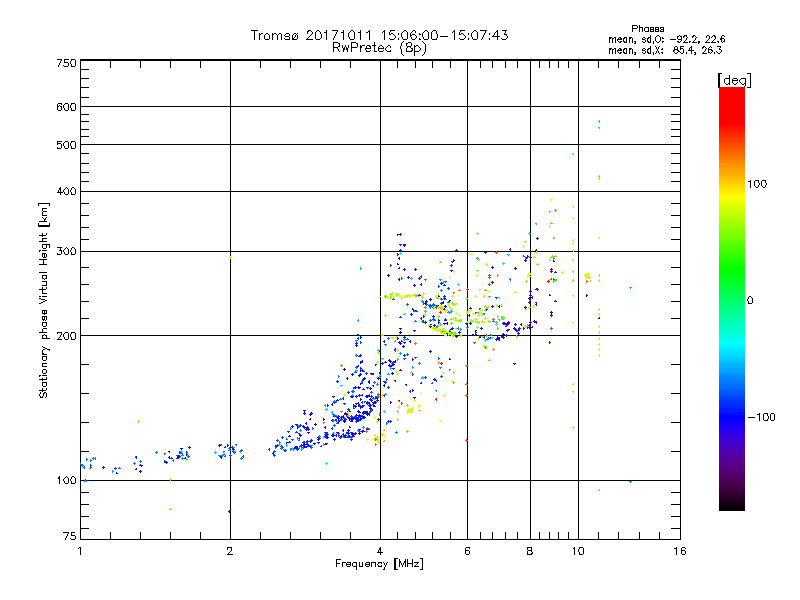Click the 'Frequency [MHz]' axis title

point(379,564)
